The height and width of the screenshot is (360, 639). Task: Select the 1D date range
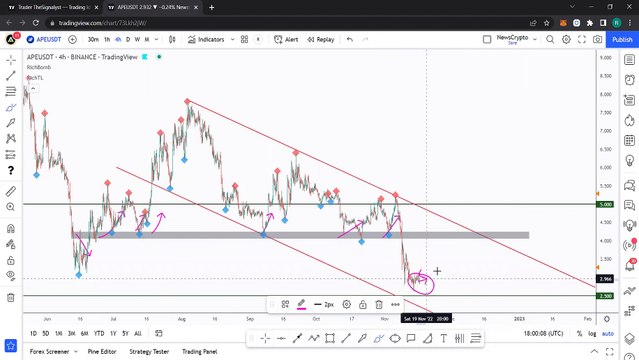click(33, 333)
